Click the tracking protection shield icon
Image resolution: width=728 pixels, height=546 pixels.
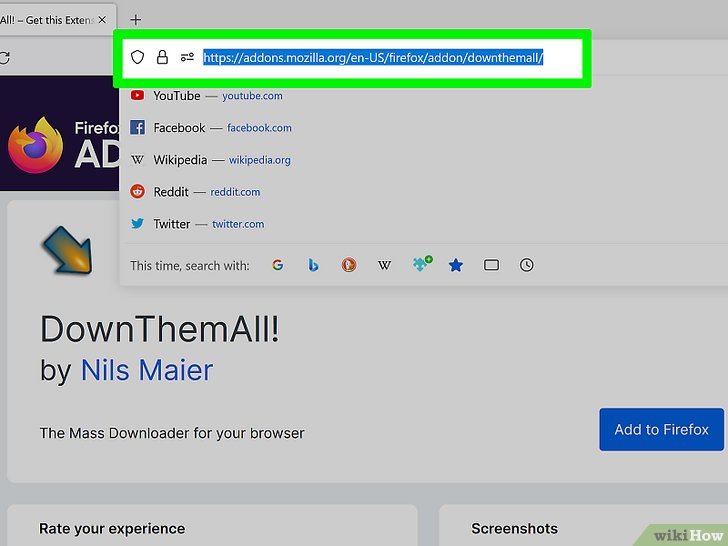click(x=137, y=58)
